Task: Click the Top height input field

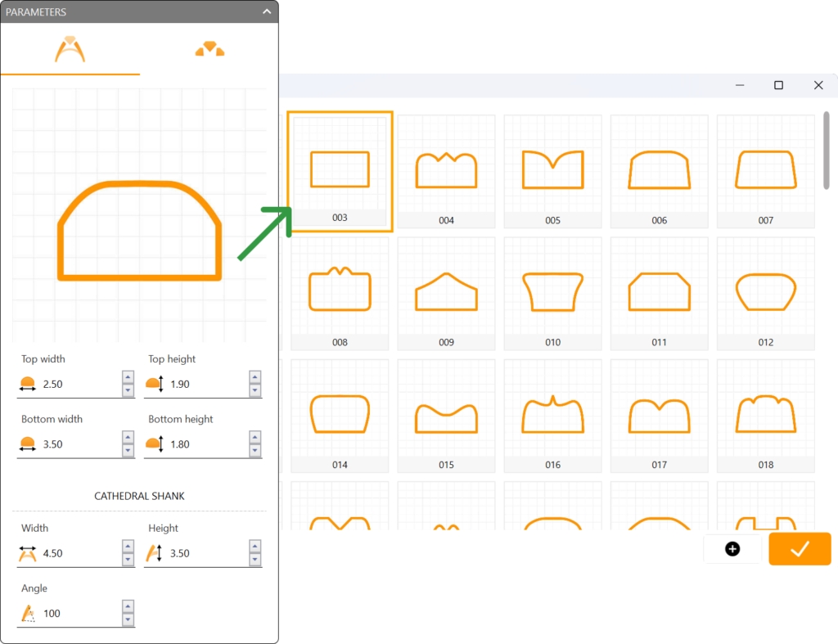Action: pos(206,384)
